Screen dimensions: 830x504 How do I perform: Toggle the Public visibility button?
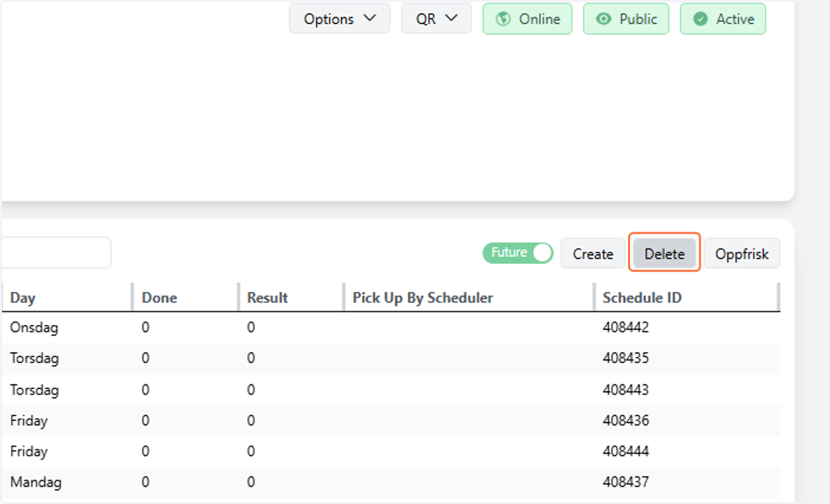point(626,19)
